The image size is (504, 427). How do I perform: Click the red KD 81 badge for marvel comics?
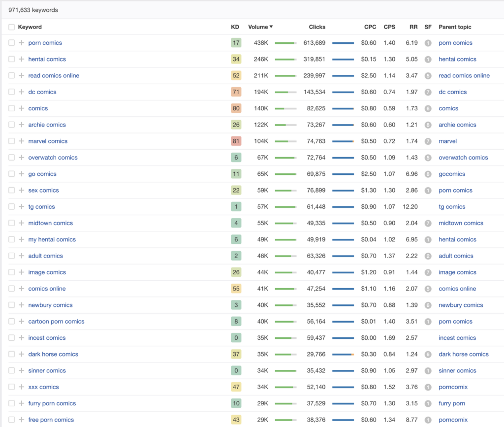click(236, 141)
